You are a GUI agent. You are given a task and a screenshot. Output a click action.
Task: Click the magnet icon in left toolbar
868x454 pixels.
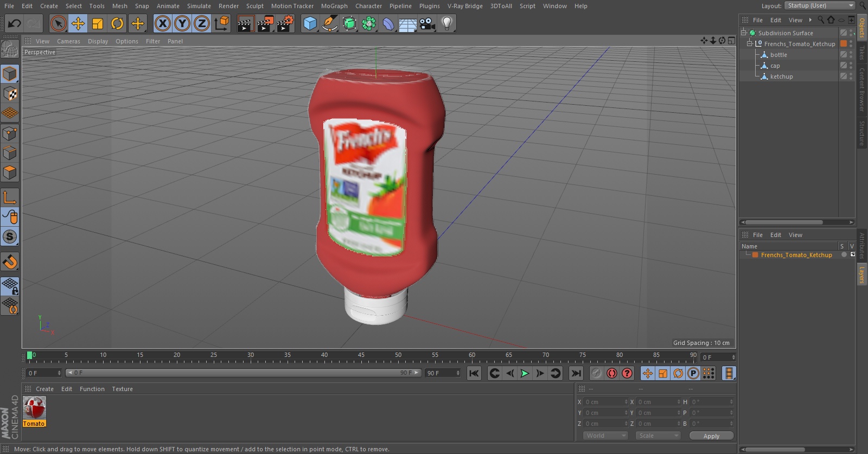(x=10, y=262)
